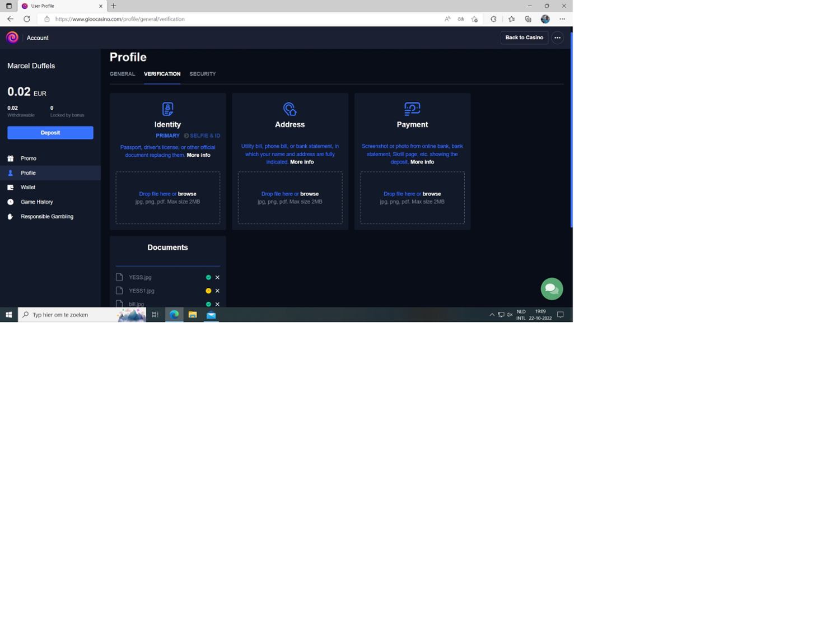Open the Wallet section
The image size is (840, 630).
(28, 188)
